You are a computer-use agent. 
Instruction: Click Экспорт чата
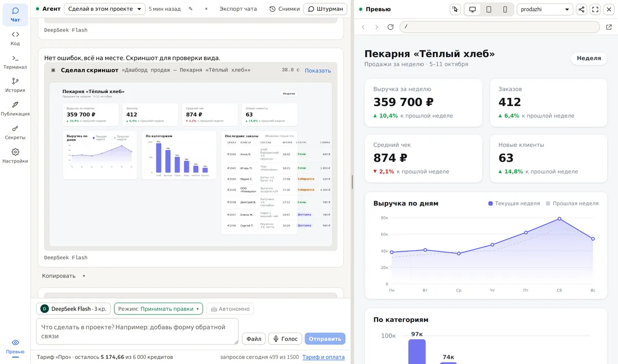(238, 9)
